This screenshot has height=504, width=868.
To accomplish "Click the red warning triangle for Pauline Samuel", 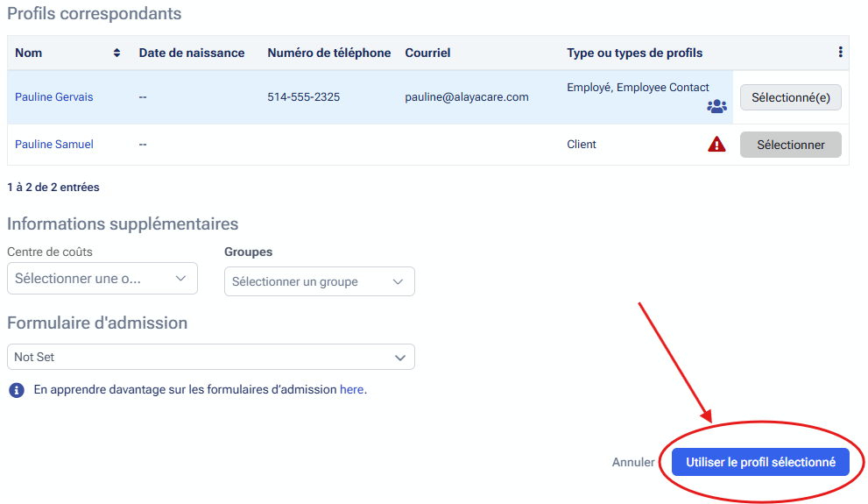I will click(716, 144).
